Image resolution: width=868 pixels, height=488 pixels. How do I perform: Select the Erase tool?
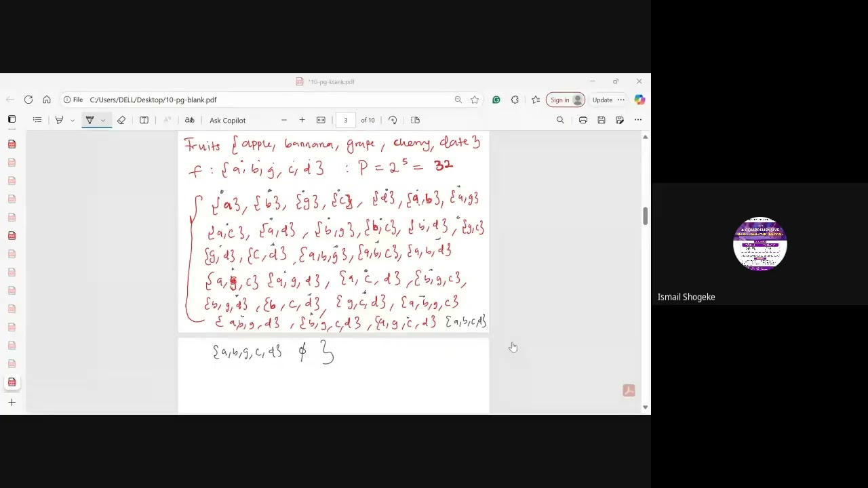click(121, 120)
